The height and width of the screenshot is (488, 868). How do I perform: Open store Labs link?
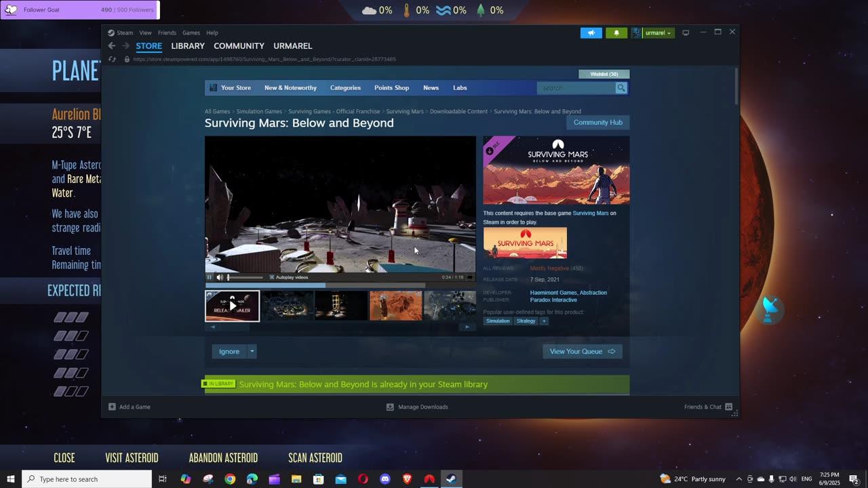coord(460,88)
